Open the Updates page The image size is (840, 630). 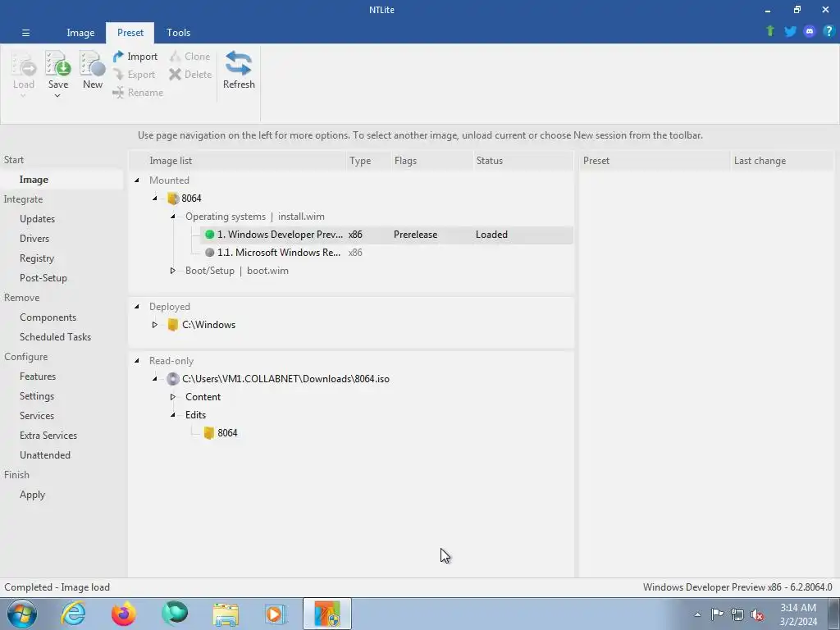(x=37, y=218)
